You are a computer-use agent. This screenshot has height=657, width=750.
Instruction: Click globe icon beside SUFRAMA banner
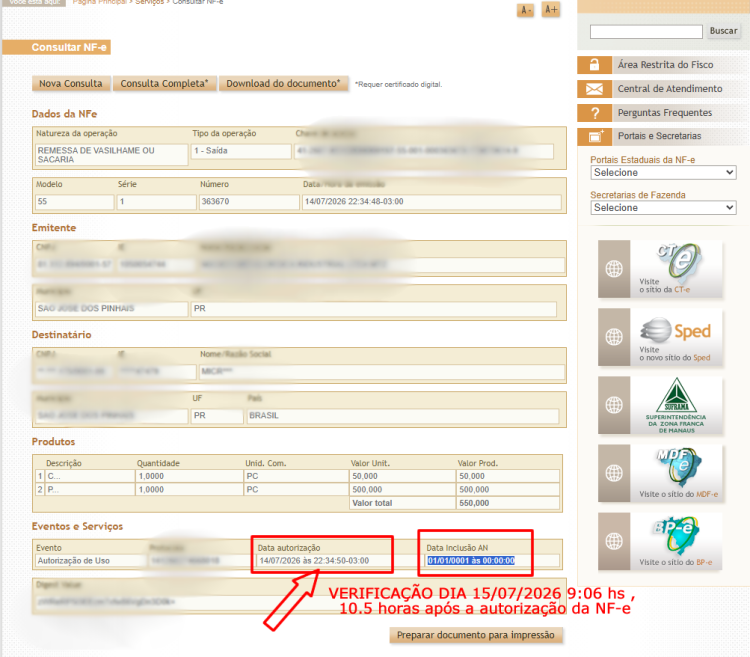[x=614, y=405]
